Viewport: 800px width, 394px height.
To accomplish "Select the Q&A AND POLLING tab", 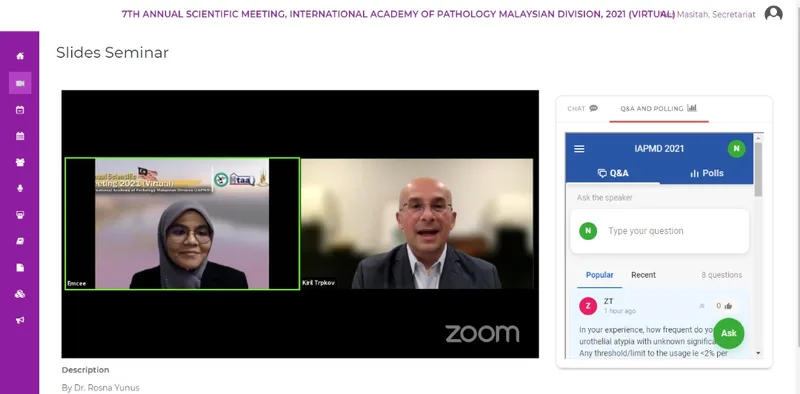I will (659, 109).
